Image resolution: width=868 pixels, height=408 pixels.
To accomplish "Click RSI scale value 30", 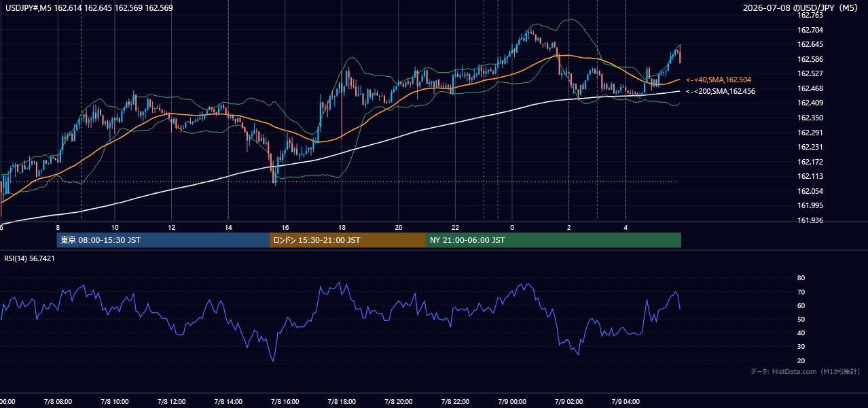I will (x=801, y=347).
